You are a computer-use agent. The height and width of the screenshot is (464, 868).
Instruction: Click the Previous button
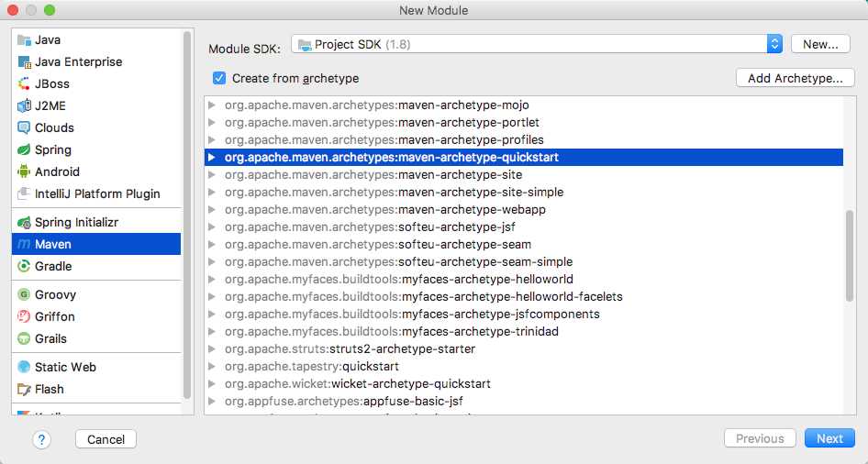(x=760, y=438)
